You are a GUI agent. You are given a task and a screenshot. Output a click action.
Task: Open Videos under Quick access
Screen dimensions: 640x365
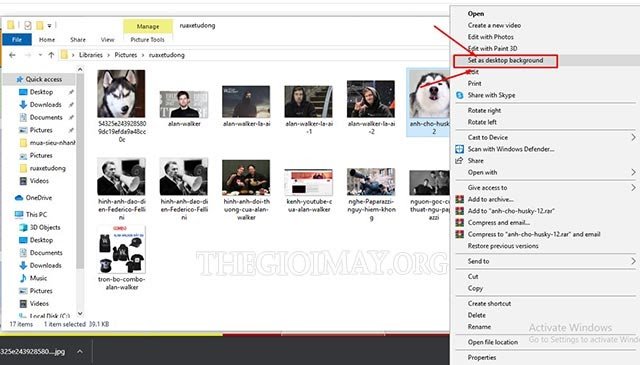tap(39, 181)
